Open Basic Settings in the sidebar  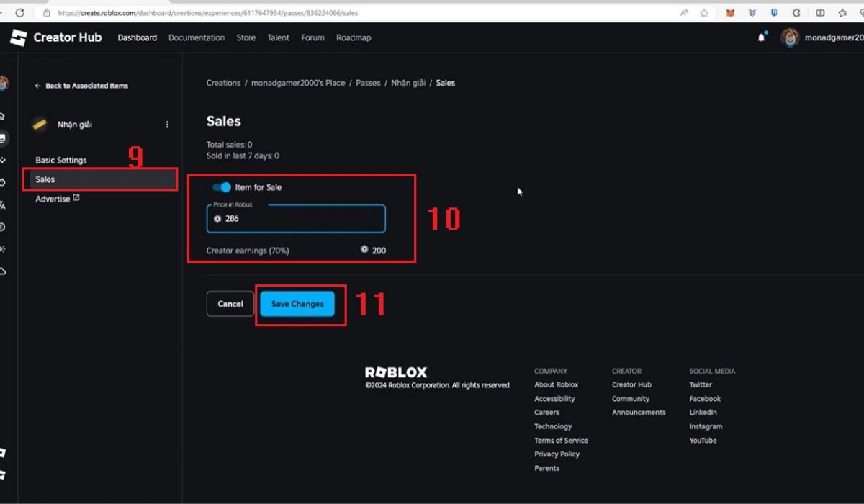tap(61, 160)
